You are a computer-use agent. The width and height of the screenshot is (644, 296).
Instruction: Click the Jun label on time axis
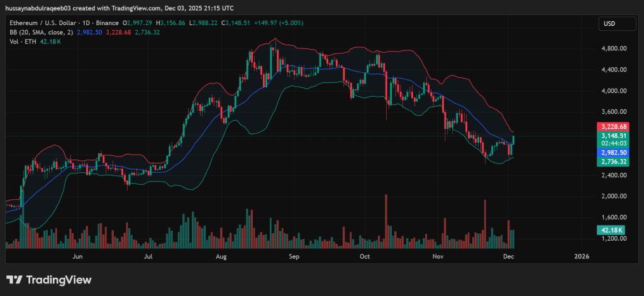coord(78,256)
